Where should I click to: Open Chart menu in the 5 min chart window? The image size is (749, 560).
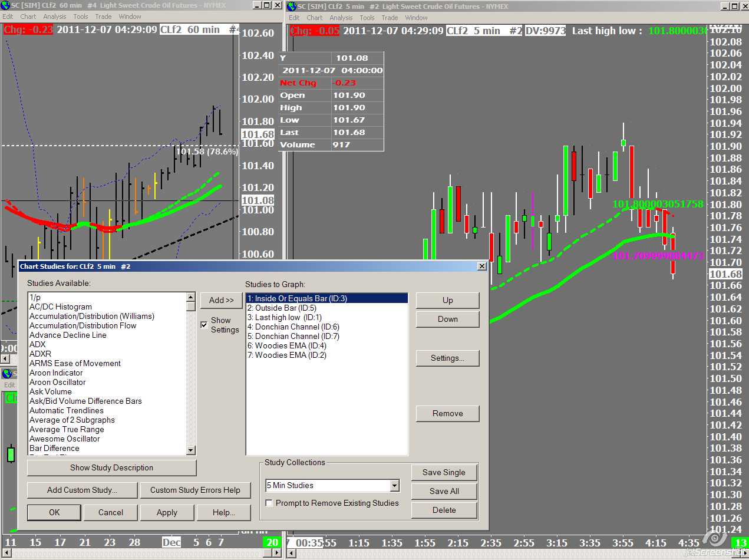(315, 18)
